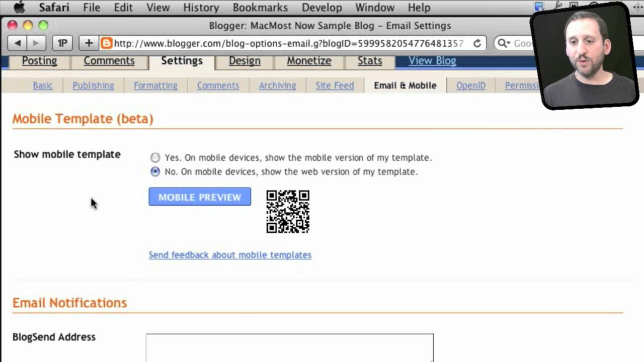This screenshot has height=362, width=644.
Task: Click the Email Notifications heading
Action: [x=69, y=303]
